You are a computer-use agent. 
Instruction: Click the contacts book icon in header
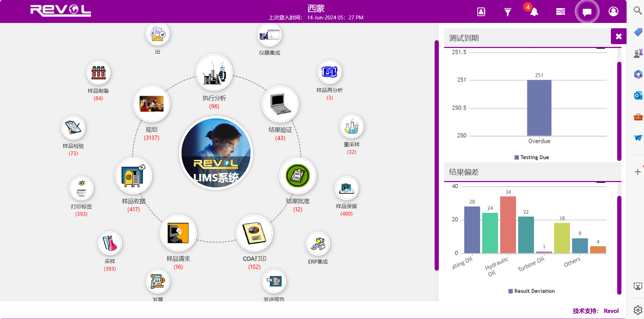(482, 12)
